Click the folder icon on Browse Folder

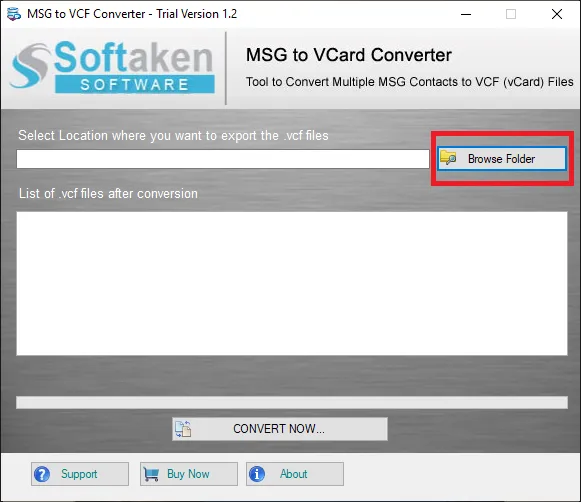pos(448,158)
